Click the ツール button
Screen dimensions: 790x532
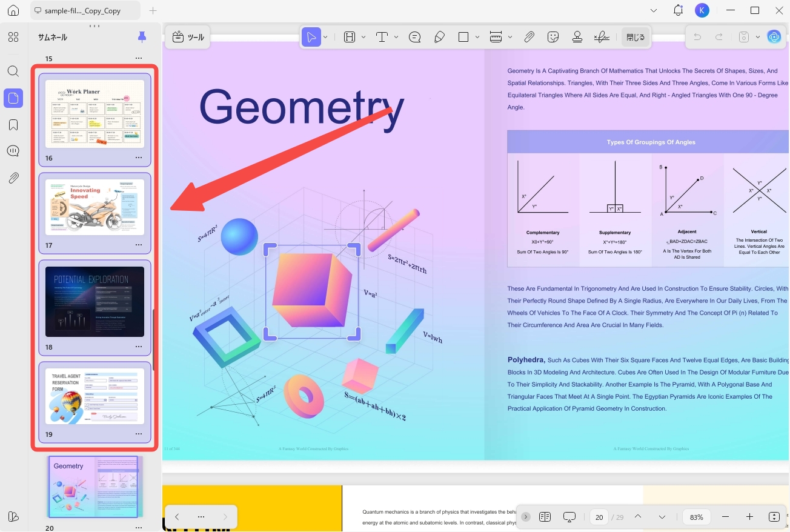(188, 38)
